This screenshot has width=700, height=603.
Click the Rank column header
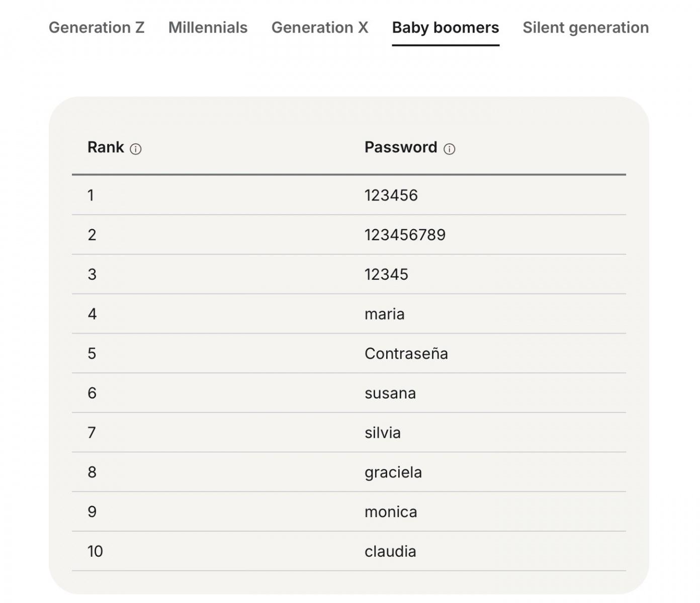pos(106,147)
